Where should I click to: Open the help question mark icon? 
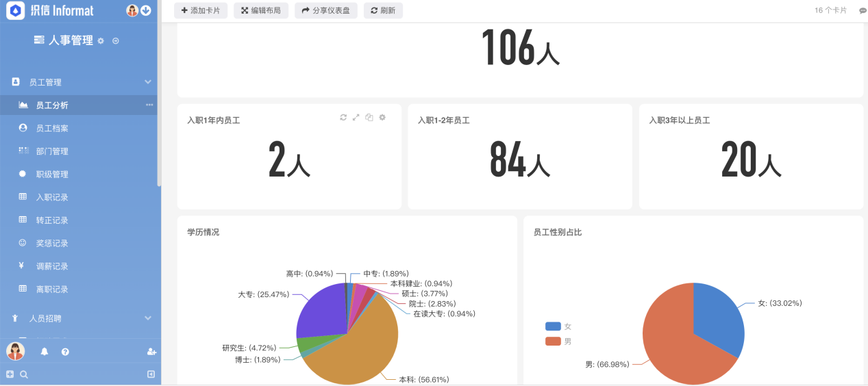pyautogui.click(x=65, y=352)
